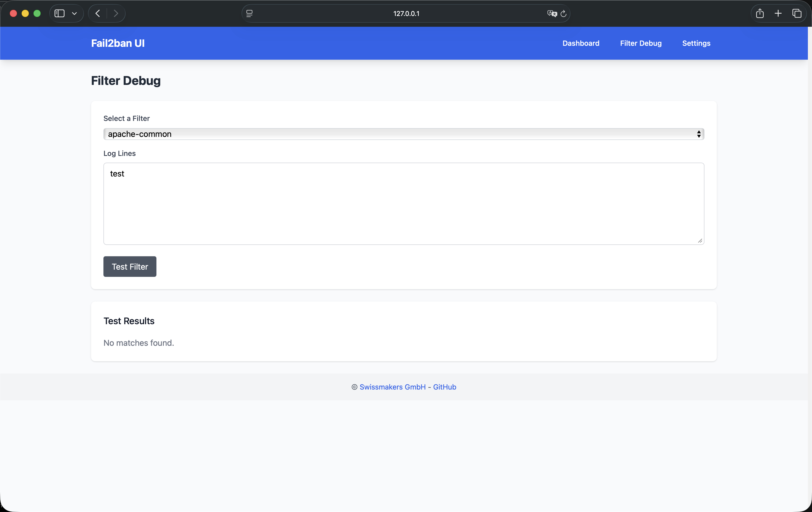Viewport: 812px width, 512px height.
Task: Open a new tab with plus icon
Action: [778, 13]
